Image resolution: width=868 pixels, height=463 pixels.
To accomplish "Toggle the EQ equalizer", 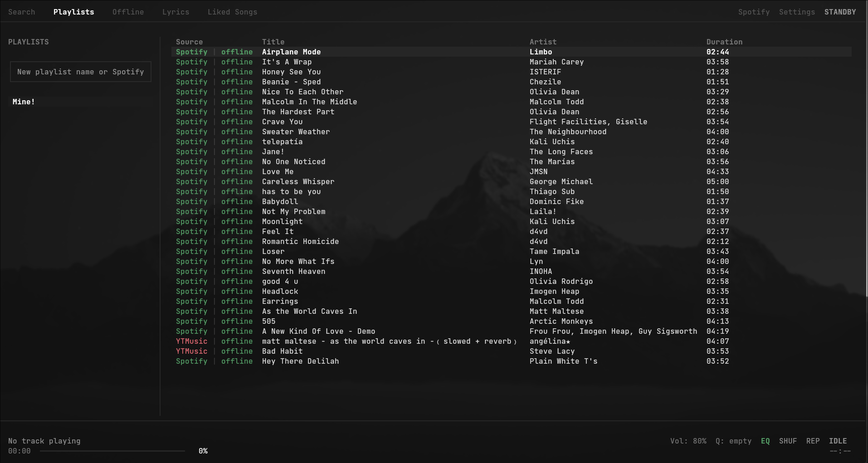I will click(x=765, y=441).
